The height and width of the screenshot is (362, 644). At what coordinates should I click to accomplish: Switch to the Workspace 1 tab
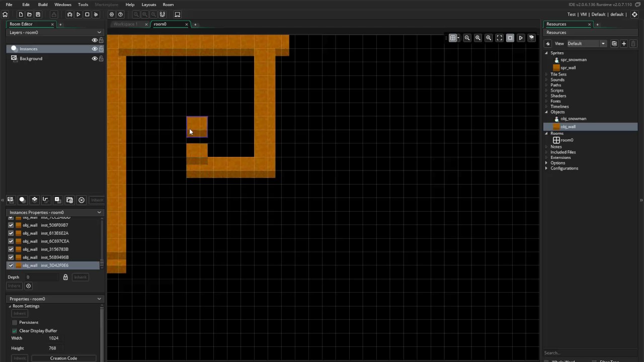pyautogui.click(x=126, y=24)
